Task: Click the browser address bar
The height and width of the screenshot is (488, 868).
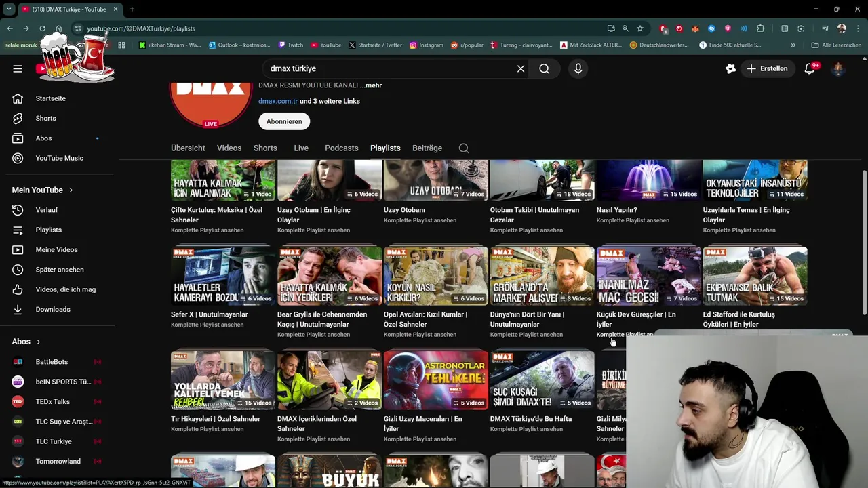Action: (339, 28)
